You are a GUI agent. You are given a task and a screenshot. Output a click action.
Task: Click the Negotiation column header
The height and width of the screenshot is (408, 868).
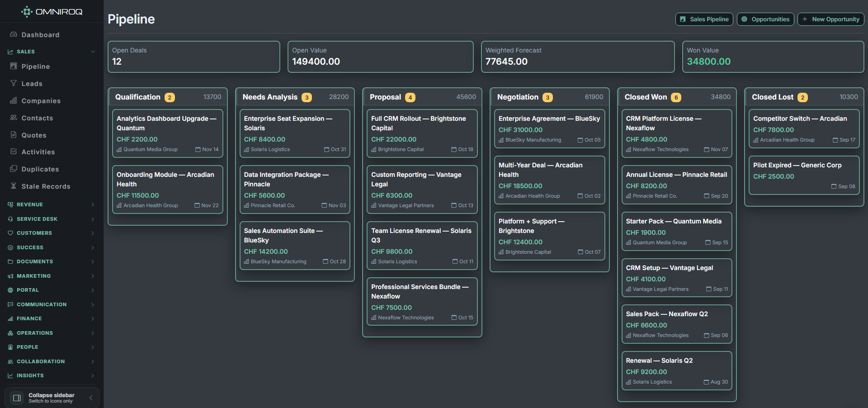tap(550, 97)
